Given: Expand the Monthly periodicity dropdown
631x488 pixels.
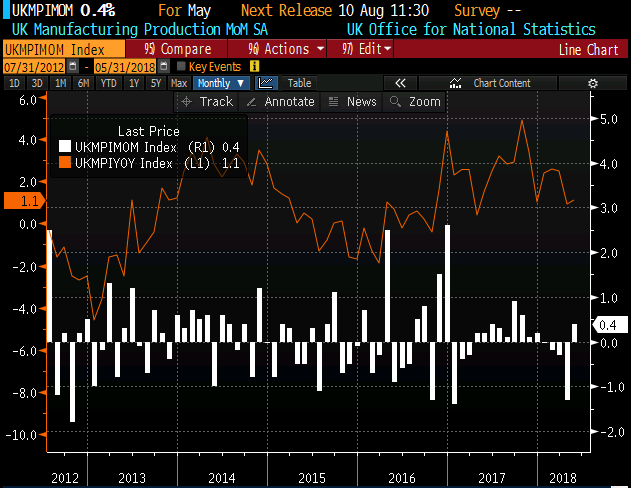Looking at the screenshot, I should coord(221,83).
